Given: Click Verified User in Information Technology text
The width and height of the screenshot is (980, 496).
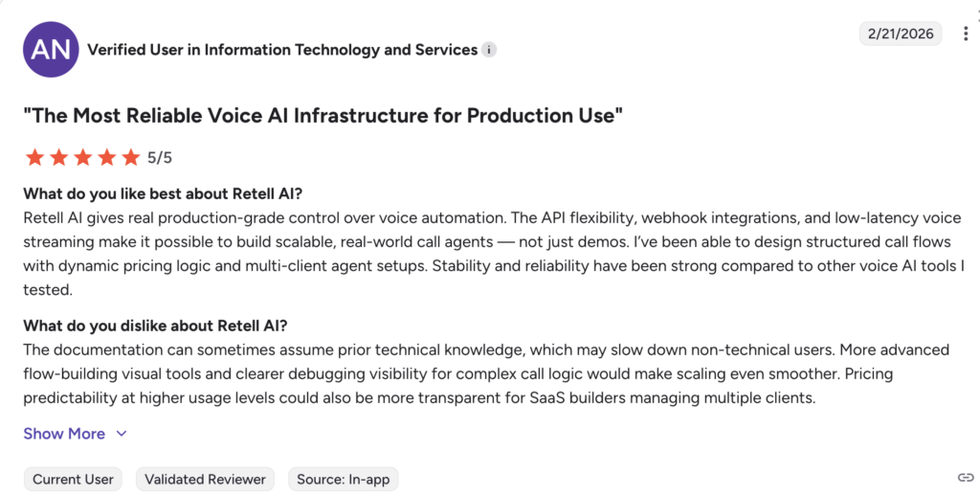Looking at the screenshot, I should 282,50.
